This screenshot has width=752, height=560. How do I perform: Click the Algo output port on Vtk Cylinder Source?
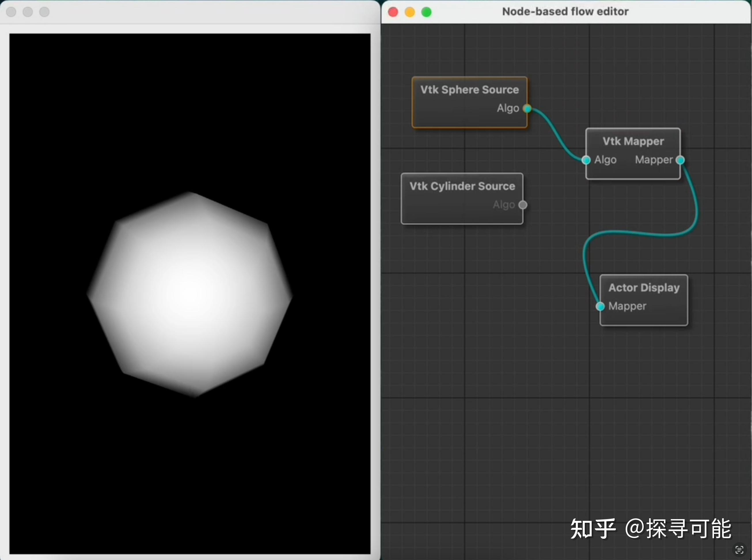coord(523,205)
